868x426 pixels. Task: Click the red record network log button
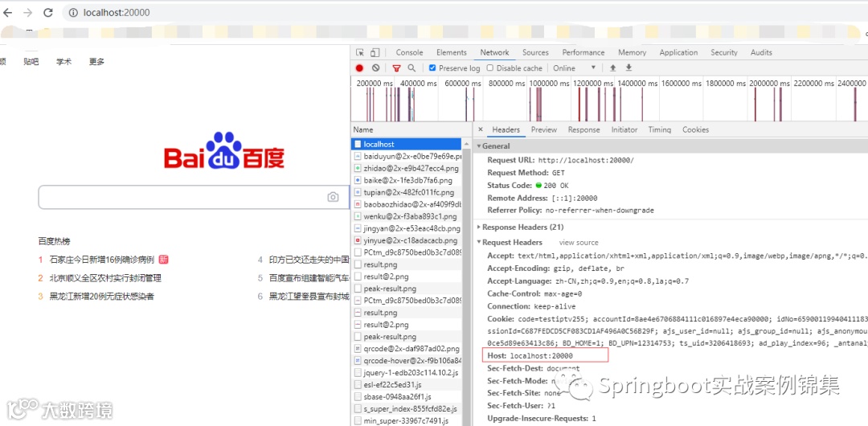coord(360,68)
